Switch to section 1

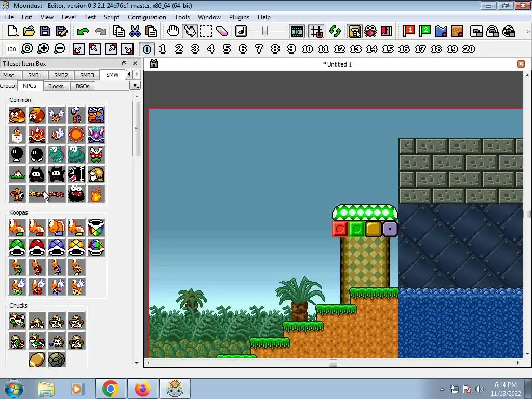pos(163,49)
